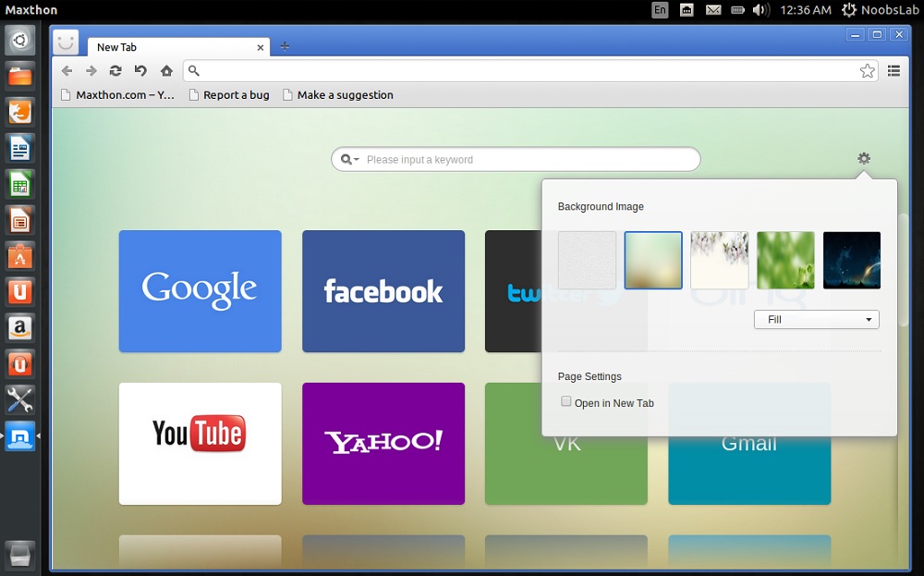Image resolution: width=924 pixels, height=576 pixels.
Task: Go forward with the forward arrow
Action: coord(91,71)
